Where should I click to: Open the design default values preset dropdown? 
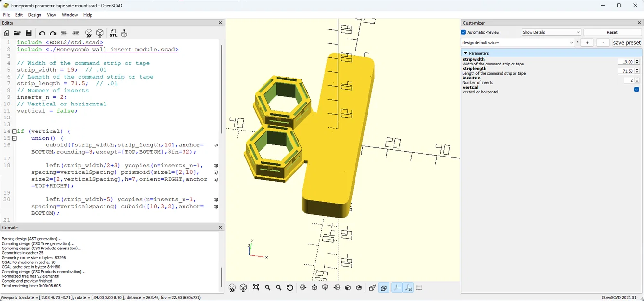point(519,42)
